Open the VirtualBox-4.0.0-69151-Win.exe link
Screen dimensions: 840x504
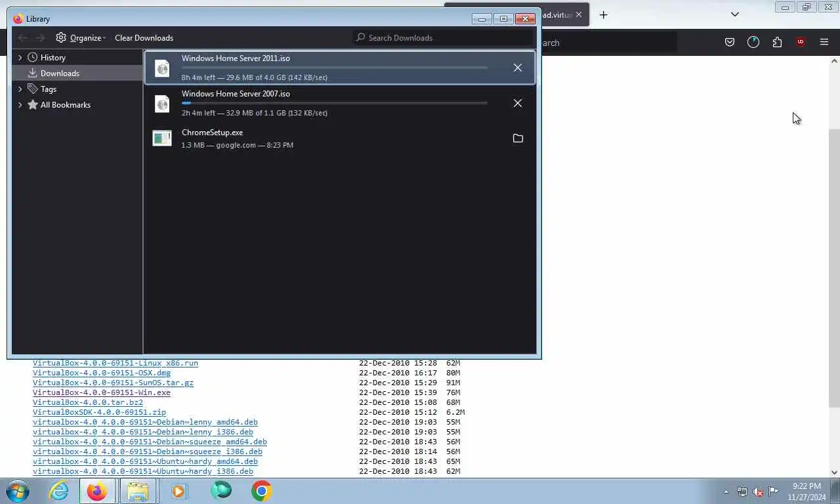pyautogui.click(x=102, y=392)
